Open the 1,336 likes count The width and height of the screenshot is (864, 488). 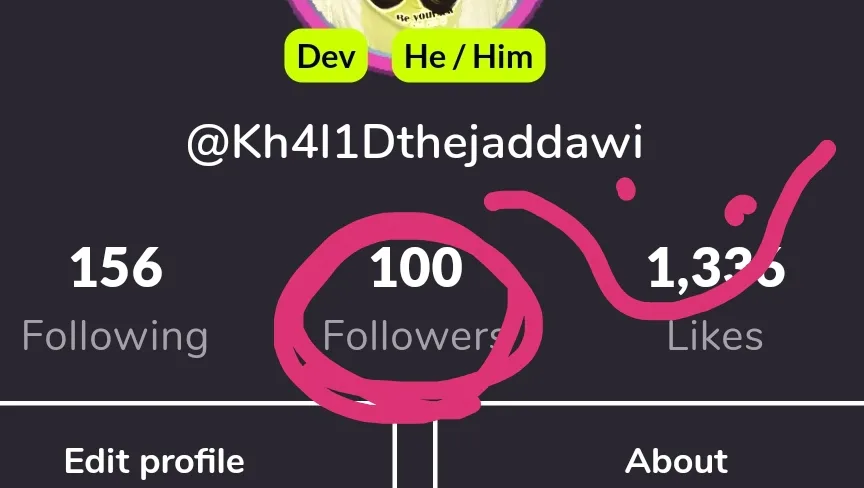click(715, 268)
